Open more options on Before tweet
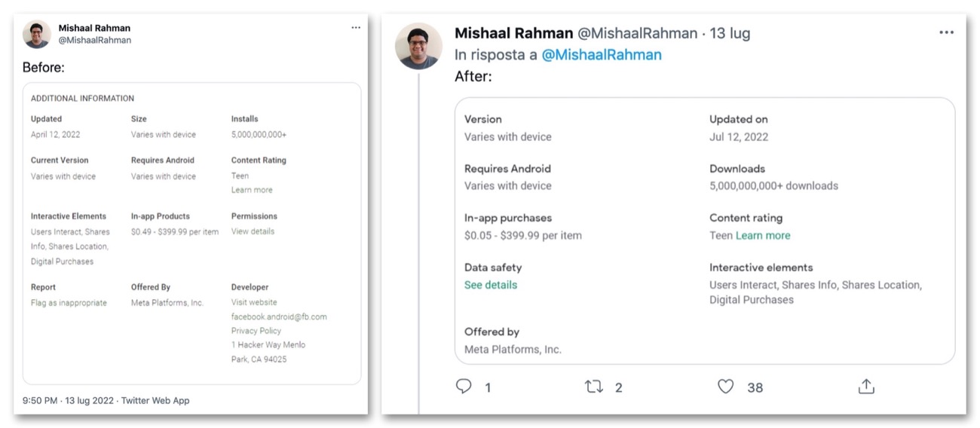Screen dimensions: 980x428 [356, 28]
